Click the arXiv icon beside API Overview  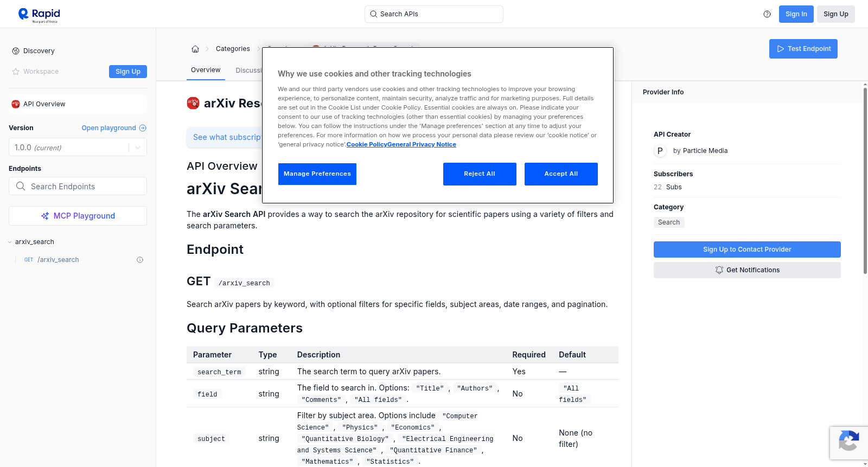(16, 104)
